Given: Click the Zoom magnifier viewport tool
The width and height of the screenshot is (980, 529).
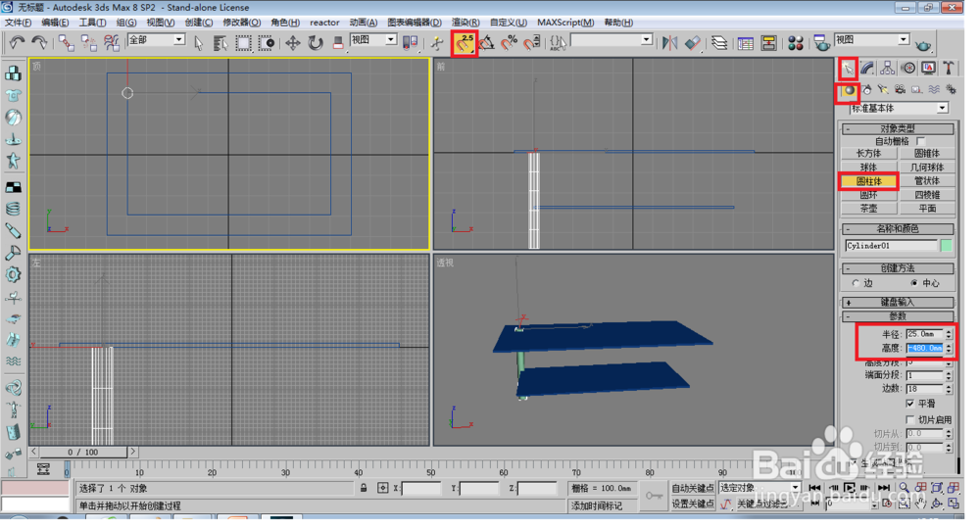Looking at the screenshot, I should pos(905,488).
